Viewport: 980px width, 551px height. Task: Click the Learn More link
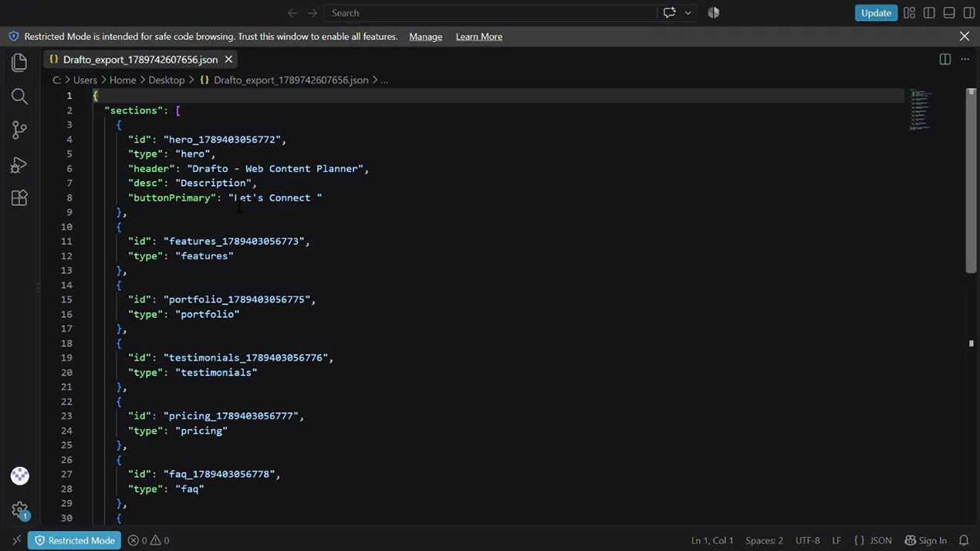pyautogui.click(x=478, y=36)
